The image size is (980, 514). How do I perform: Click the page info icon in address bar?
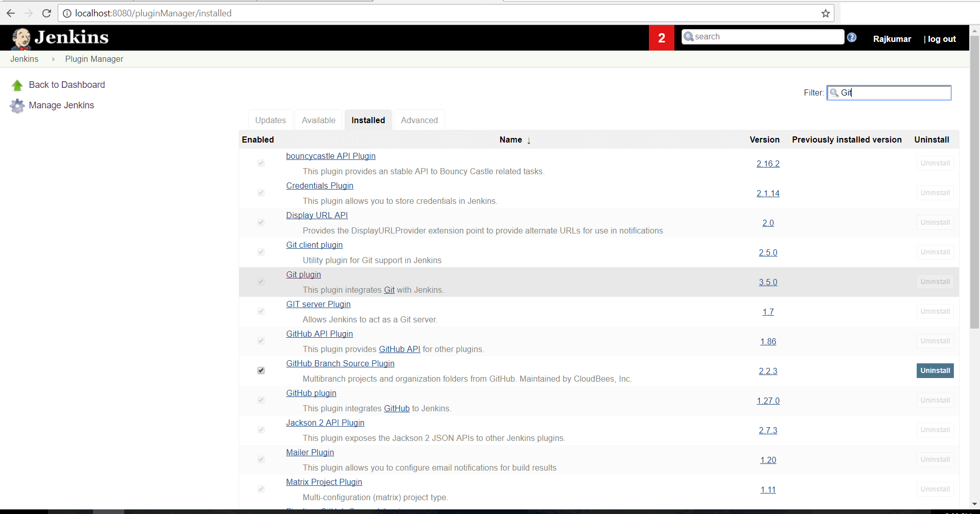pyautogui.click(x=66, y=13)
